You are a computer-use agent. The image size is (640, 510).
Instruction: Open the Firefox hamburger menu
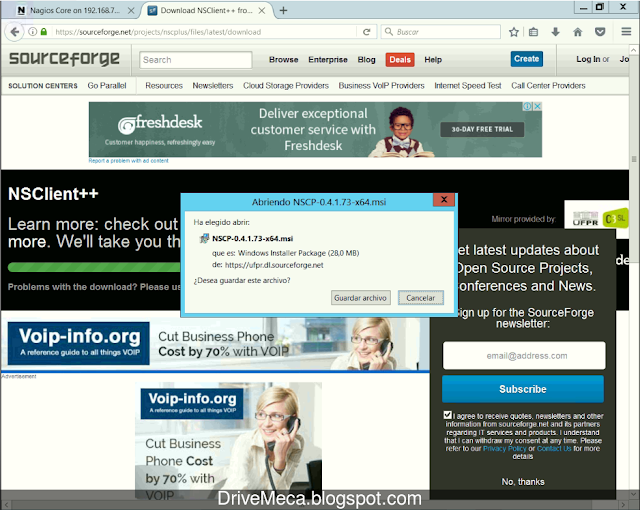pos(626,32)
